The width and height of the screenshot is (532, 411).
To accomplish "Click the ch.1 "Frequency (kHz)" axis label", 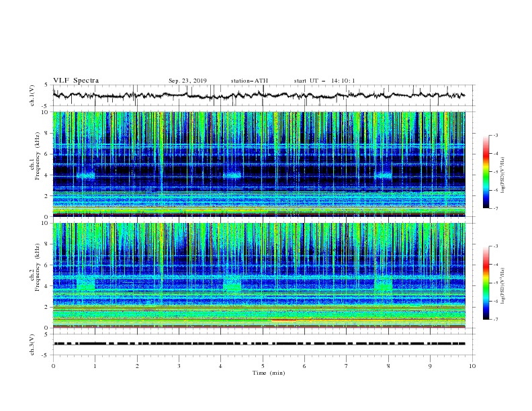I will click(37, 156).
